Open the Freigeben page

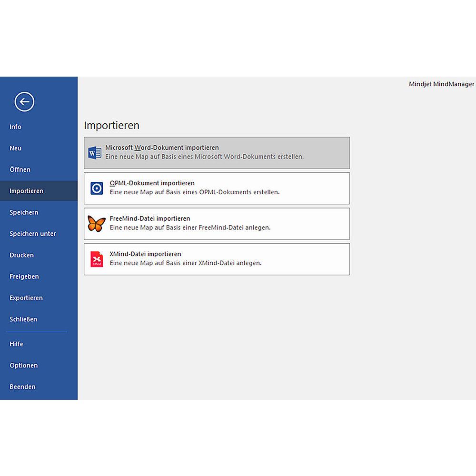coord(24,277)
